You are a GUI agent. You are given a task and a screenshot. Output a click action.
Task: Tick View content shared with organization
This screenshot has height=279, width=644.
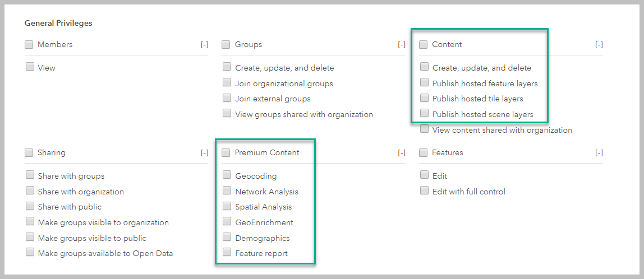point(424,129)
